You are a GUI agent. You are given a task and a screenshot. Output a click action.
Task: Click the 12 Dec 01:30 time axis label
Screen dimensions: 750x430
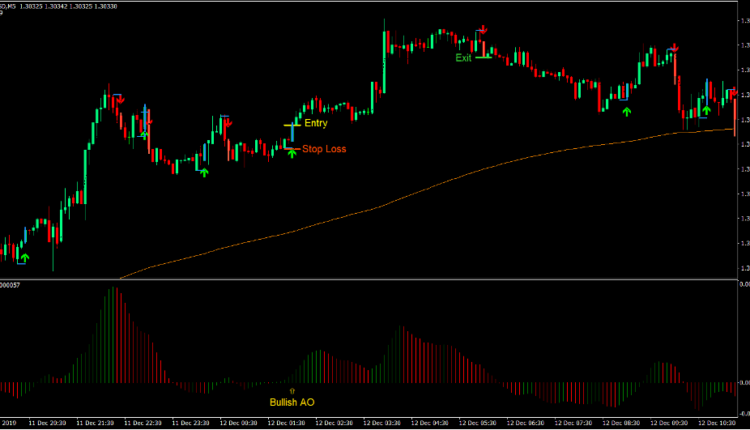click(287, 422)
